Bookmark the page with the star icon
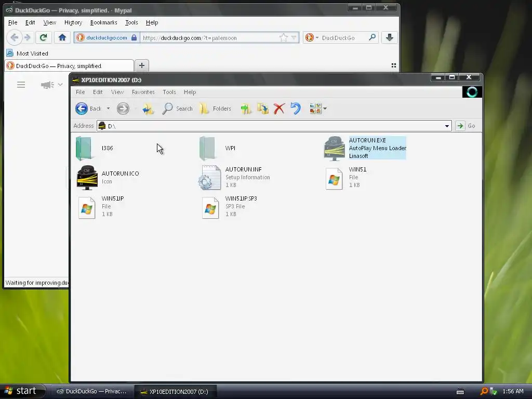532x399 pixels. click(x=283, y=37)
